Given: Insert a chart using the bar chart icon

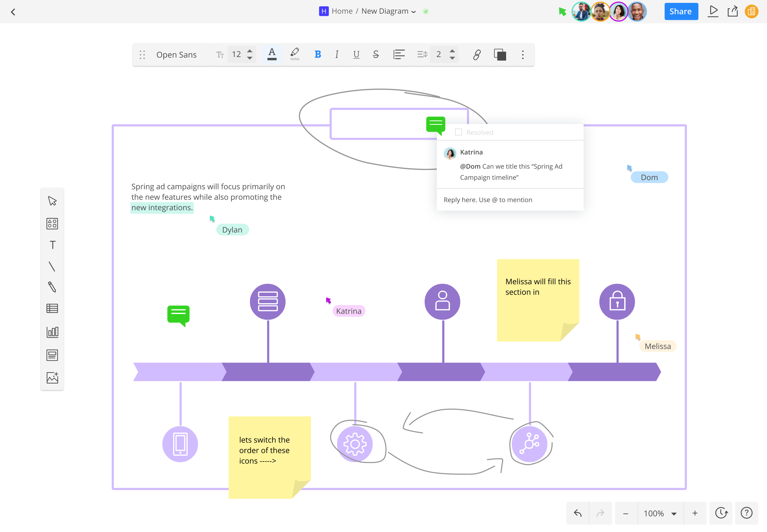Looking at the screenshot, I should 53,332.
